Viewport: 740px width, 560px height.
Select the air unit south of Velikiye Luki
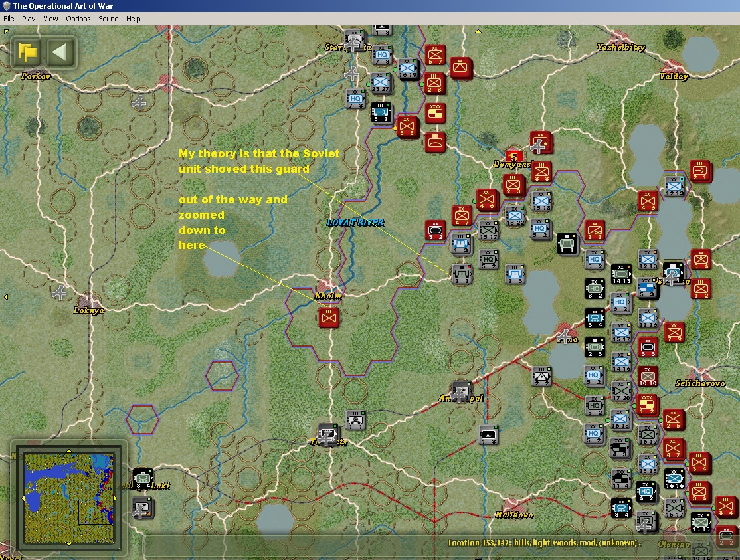[x=142, y=508]
